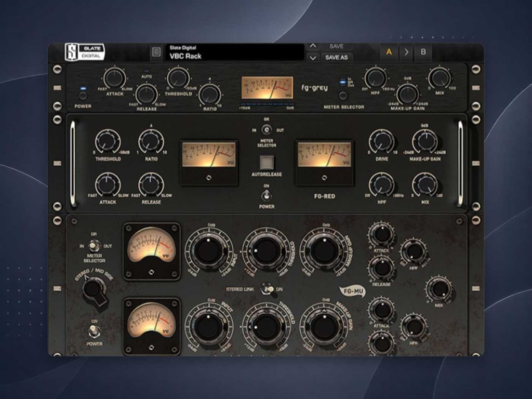Viewport: 532px width, 399px height.
Task: Click the fg-grey module name label
Action: point(314,88)
